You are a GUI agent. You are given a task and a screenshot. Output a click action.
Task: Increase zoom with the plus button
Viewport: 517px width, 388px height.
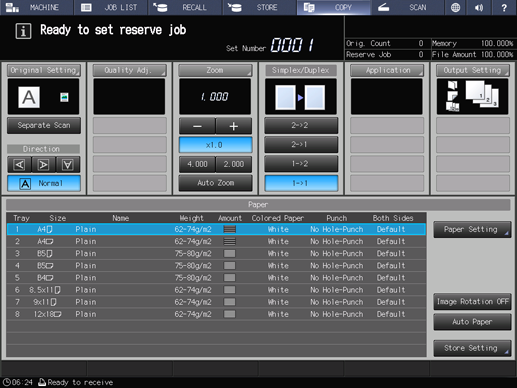[x=234, y=126]
